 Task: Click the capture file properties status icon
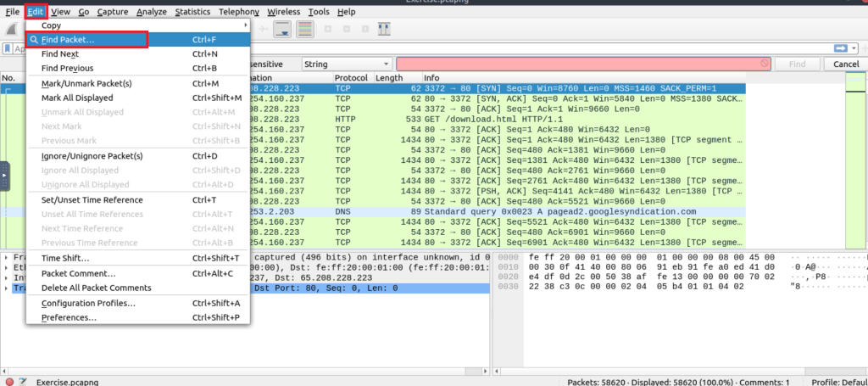click(x=23, y=382)
